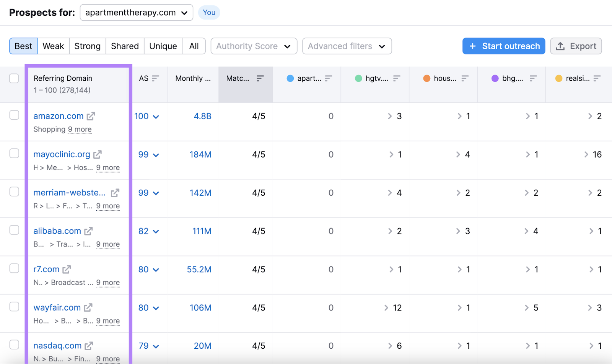
Task: Open the mayoclinic.org referring domain link
Action: [62, 154]
